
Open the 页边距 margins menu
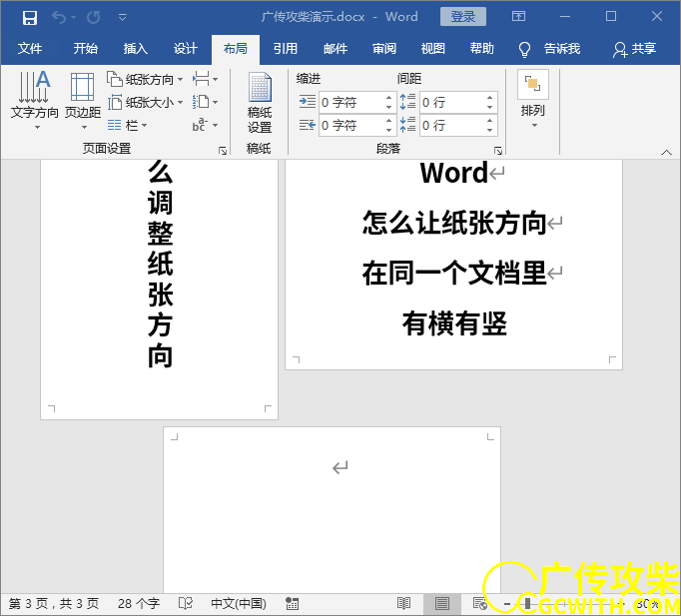point(83,100)
